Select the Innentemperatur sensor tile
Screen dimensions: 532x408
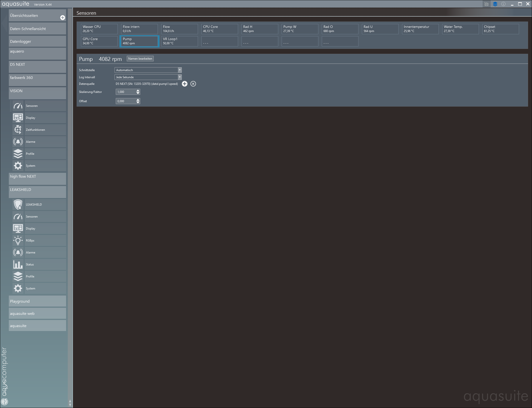tap(420, 29)
